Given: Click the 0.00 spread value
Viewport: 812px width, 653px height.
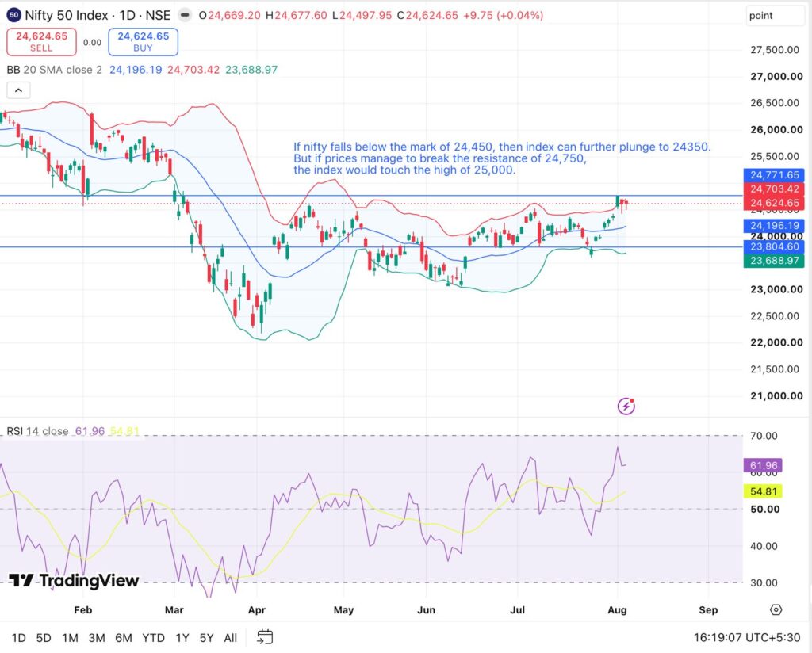Looking at the screenshot, I should (92, 43).
